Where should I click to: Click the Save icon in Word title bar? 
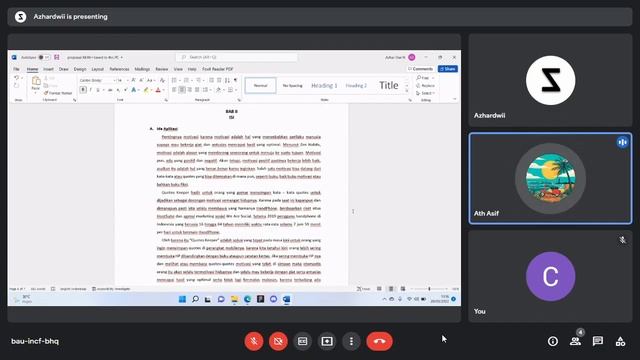point(57,57)
